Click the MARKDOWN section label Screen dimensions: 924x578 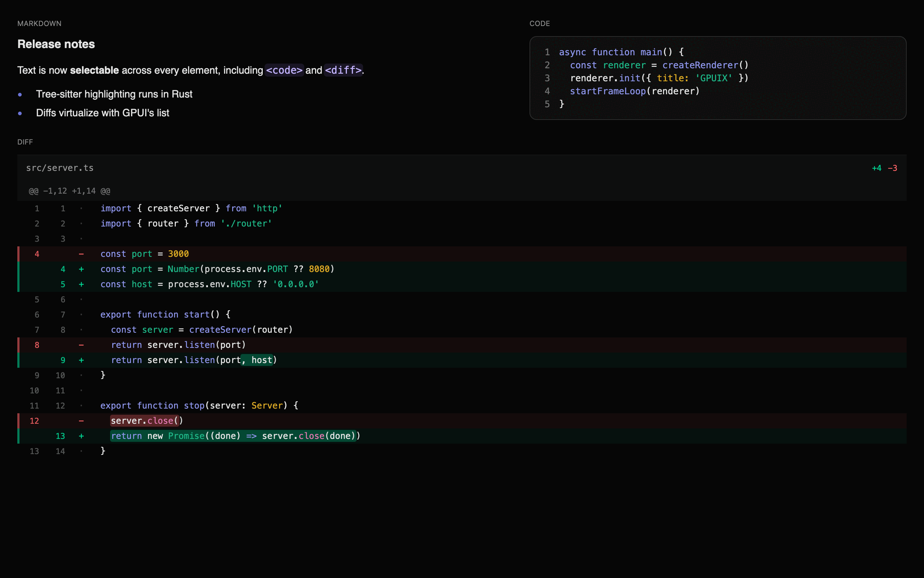39,23
